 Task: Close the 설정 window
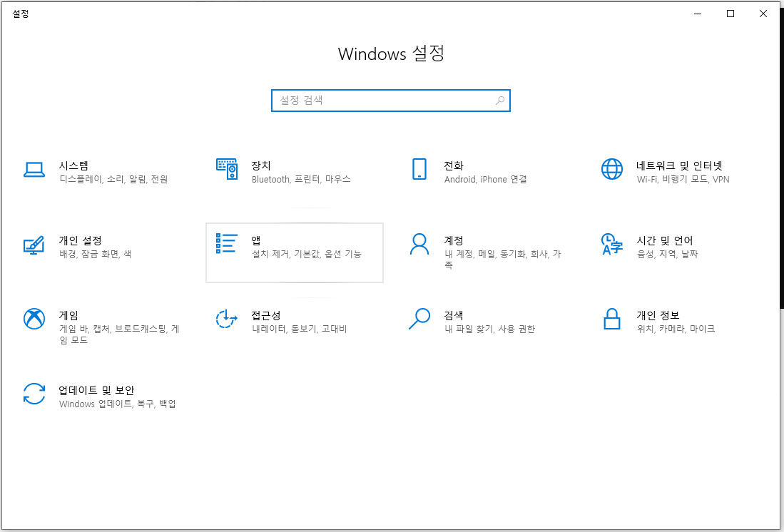763,14
